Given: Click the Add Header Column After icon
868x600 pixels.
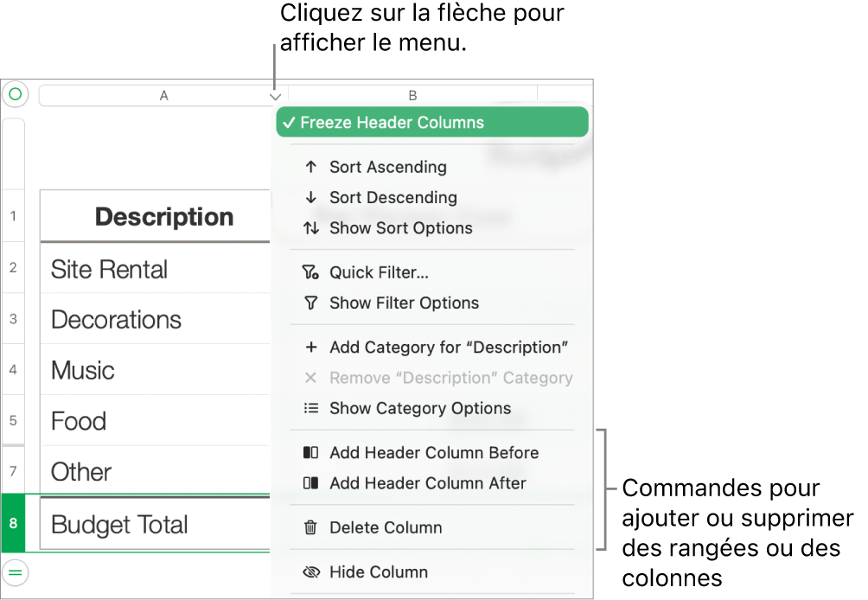Looking at the screenshot, I should pos(310,484).
